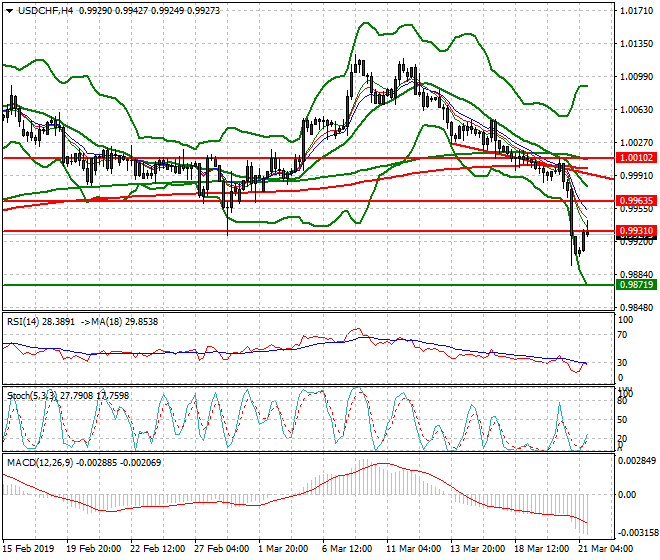Select the red 0.99635 price level label

pyautogui.click(x=636, y=200)
